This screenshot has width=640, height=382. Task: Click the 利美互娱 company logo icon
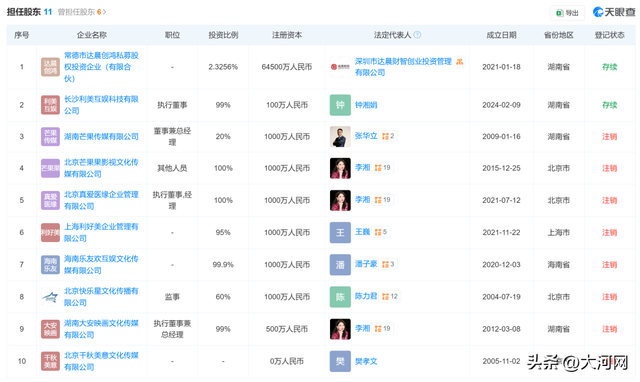click(x=50, y=105)
